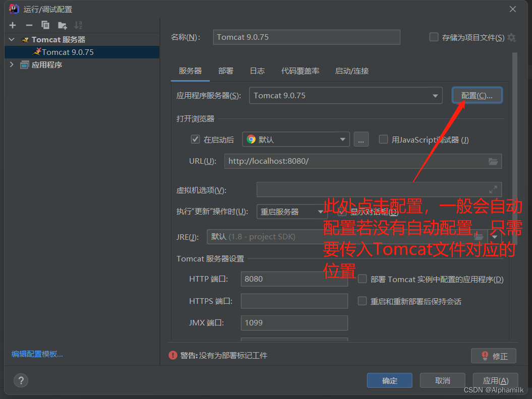Click the 取消 cancel button

(442, 380)
